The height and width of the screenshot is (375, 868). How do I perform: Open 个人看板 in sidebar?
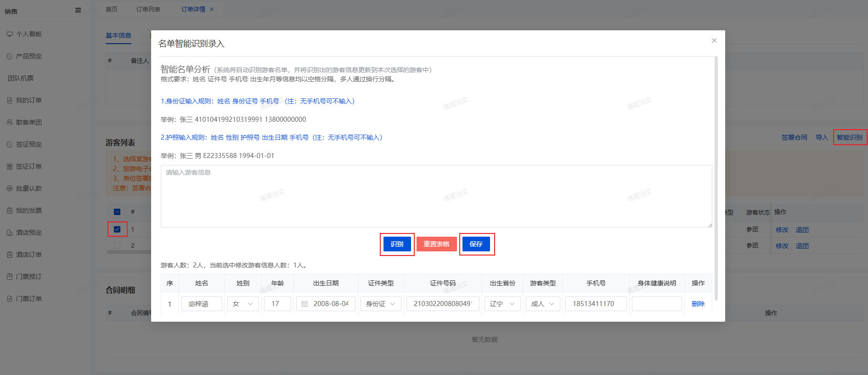pyautogui.click(x=28, y=34)
